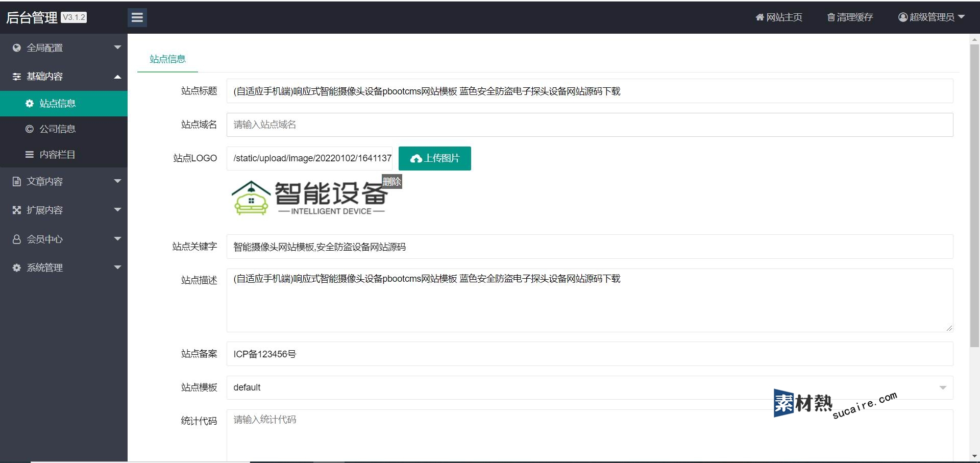The height and width of the screenshot is (463, 980).
Task: Click the home icon beside 网站主页
Action: pyautogui.click(x=759, y=17)
